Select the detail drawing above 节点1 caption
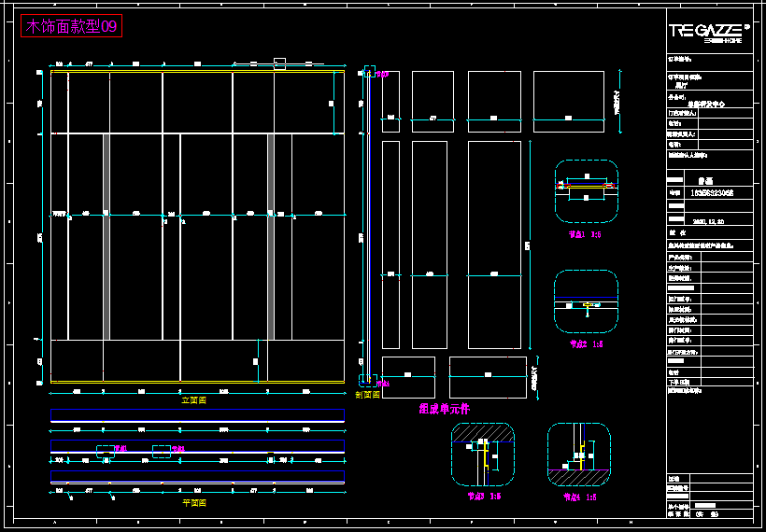The height and width of the screenshot is (532, 766). [587, 191]
